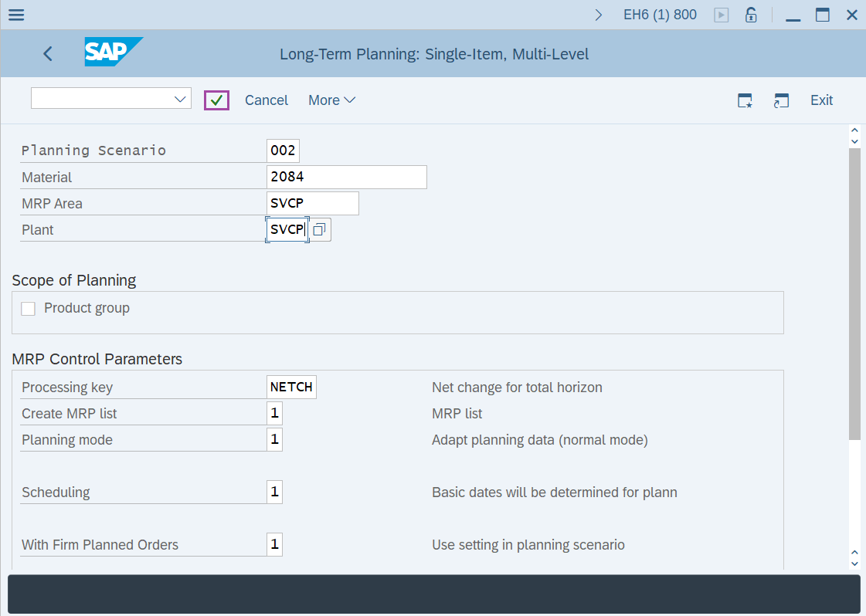Confirm entries with the green checkmark
The image size is (866, 616).
click(x=216, y=100)
